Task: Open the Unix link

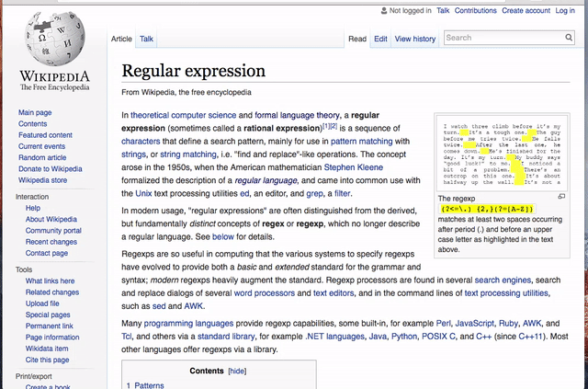Action: tap(143, 193)
